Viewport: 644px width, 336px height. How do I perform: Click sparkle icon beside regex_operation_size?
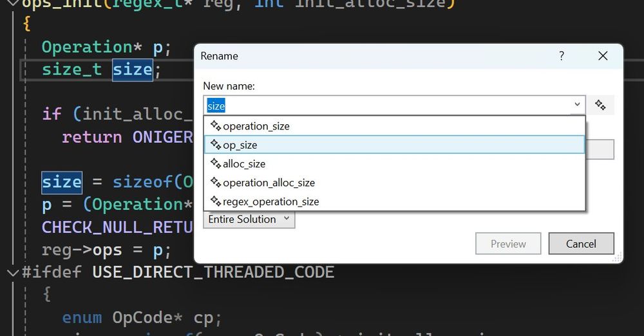click(x=216, y=201)
